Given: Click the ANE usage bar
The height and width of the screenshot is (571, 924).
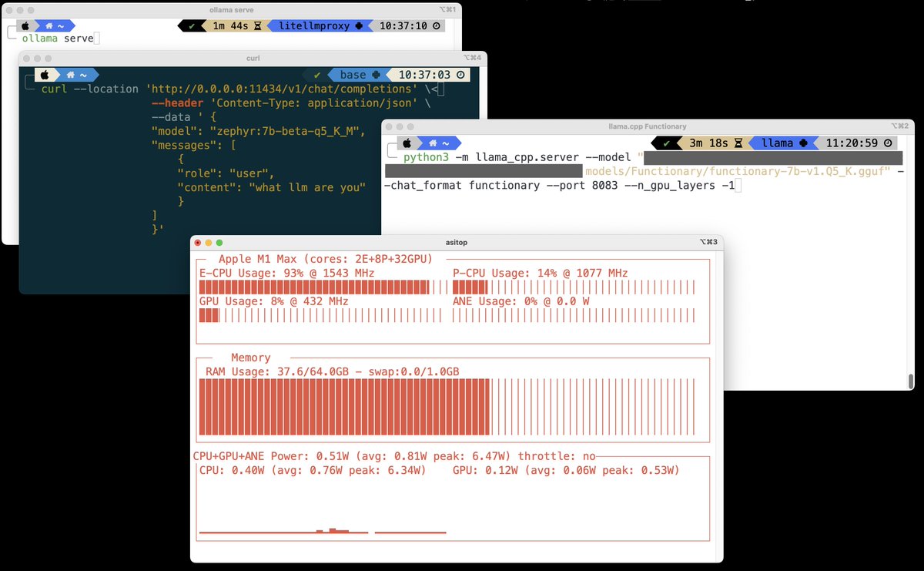Looking at the screenshot, I should point(574,315).
